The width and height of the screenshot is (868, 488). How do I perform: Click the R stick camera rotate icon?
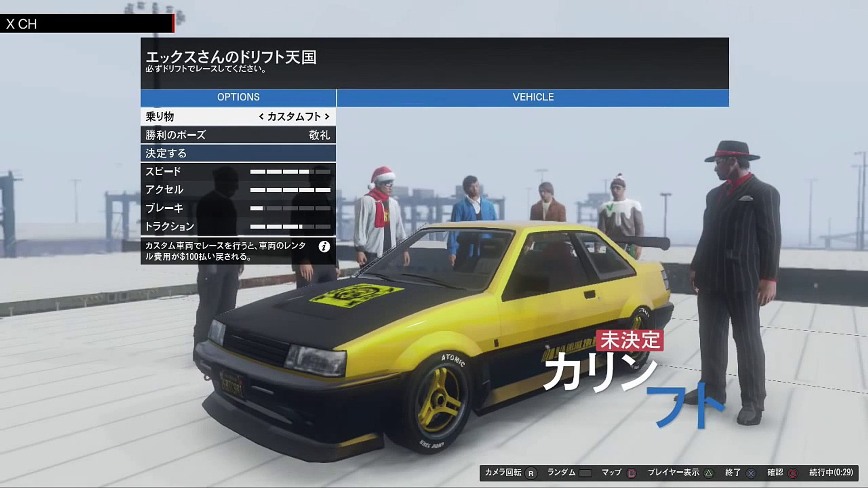pyautogui.click(x=531, y=473)
